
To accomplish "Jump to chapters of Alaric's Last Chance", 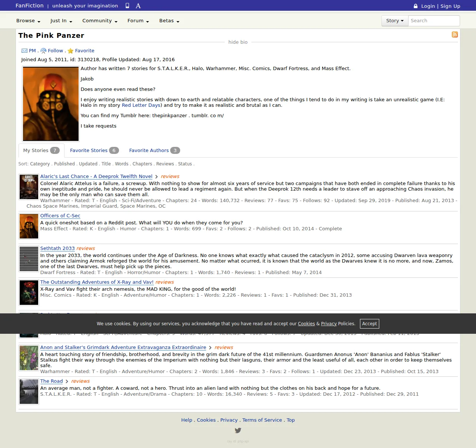I will [x=156, y=177].
